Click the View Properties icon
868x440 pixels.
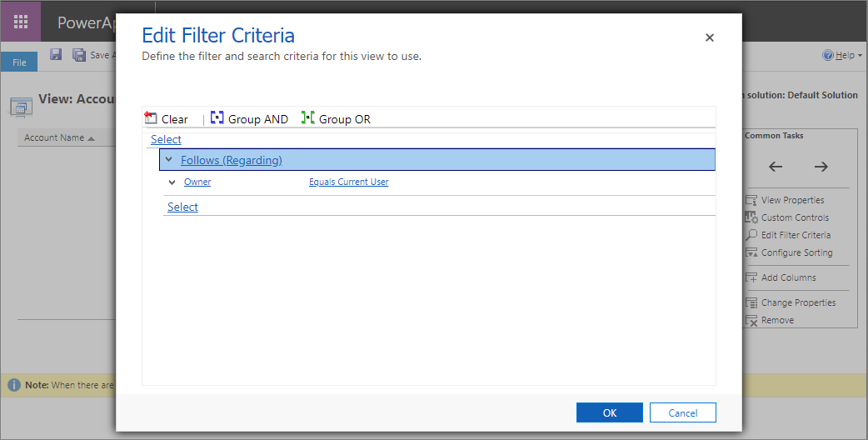[751, 200]
